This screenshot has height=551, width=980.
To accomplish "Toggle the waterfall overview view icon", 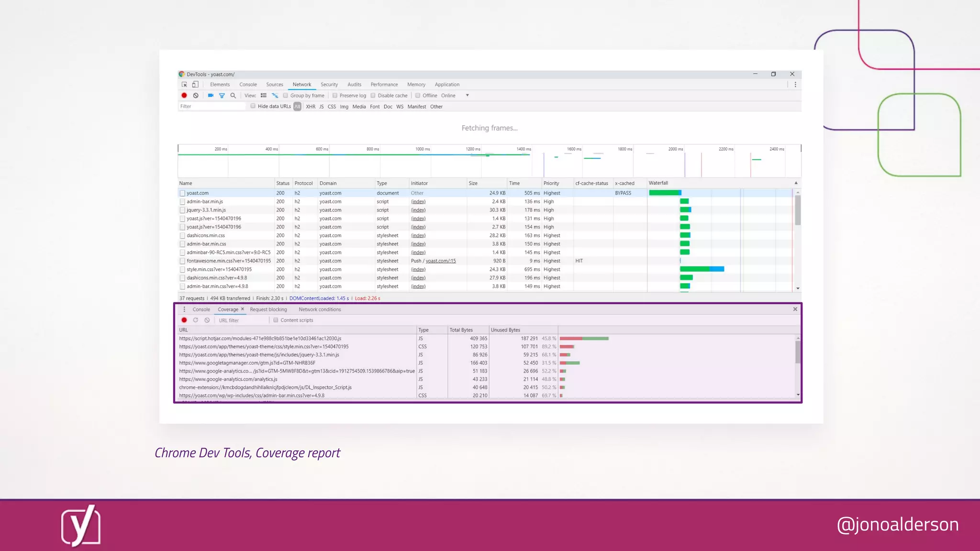I will pos(275,96).
